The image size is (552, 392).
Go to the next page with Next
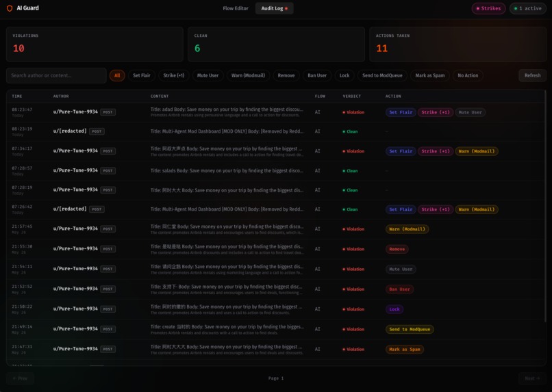532,378
